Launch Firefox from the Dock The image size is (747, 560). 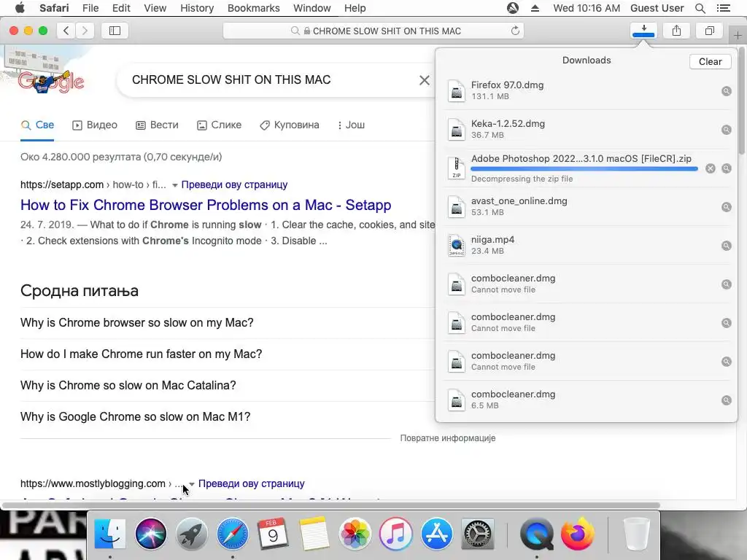pos(578,534)
